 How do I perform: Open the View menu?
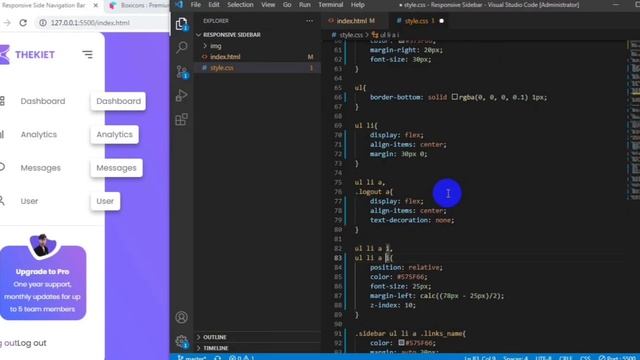(x=268, y=5)
